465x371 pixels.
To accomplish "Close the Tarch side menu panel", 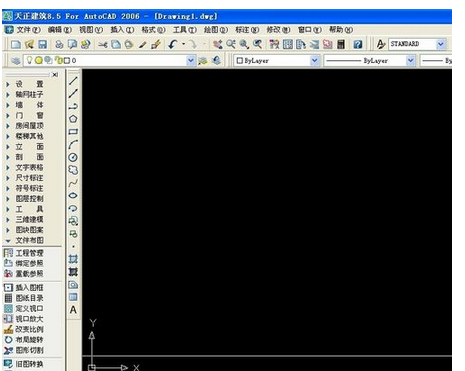I will [x=55, y=75].
